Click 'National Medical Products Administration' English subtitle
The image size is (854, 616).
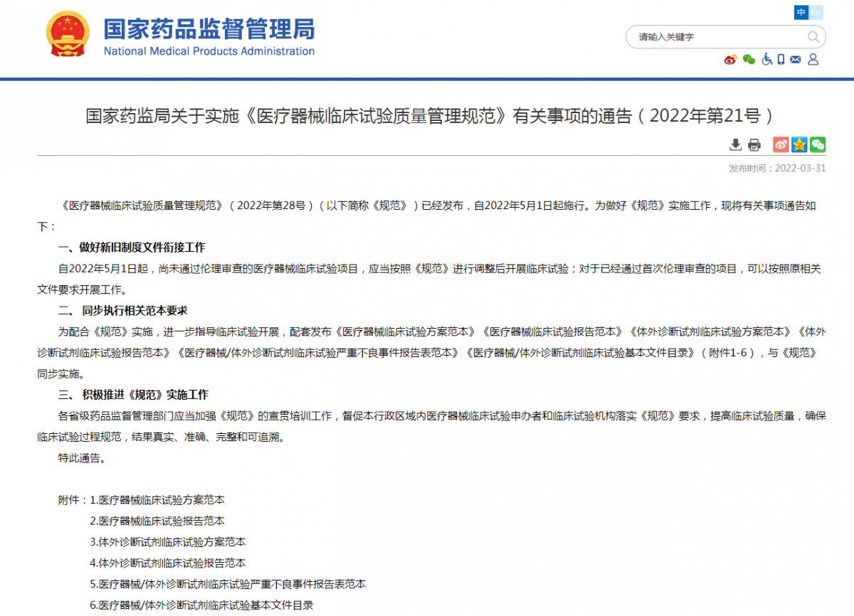[209, 51]
